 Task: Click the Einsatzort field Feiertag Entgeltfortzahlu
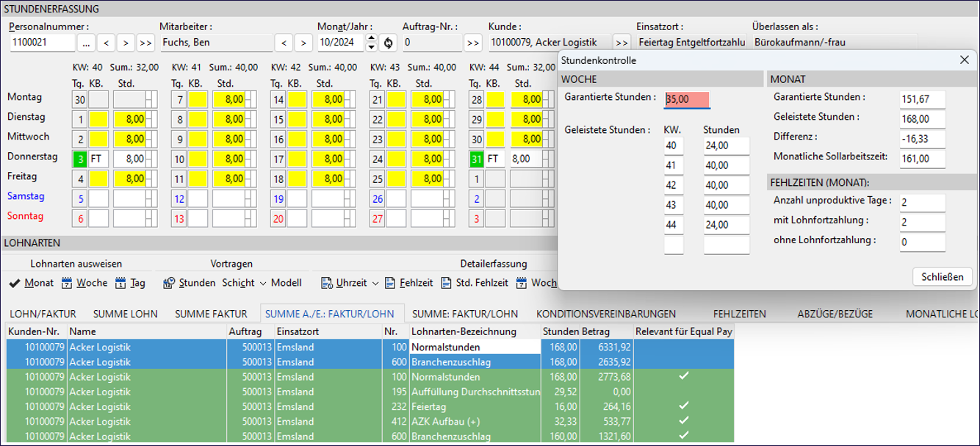point(691,43)
